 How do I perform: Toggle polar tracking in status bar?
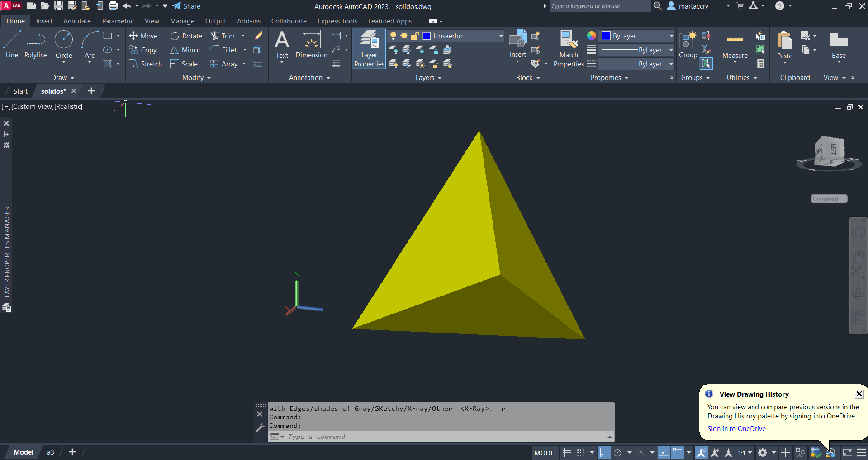[x=618, y=453]
